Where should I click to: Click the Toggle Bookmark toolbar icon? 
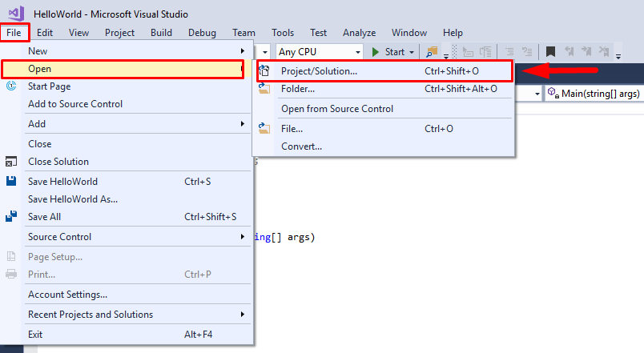(550, 52)
